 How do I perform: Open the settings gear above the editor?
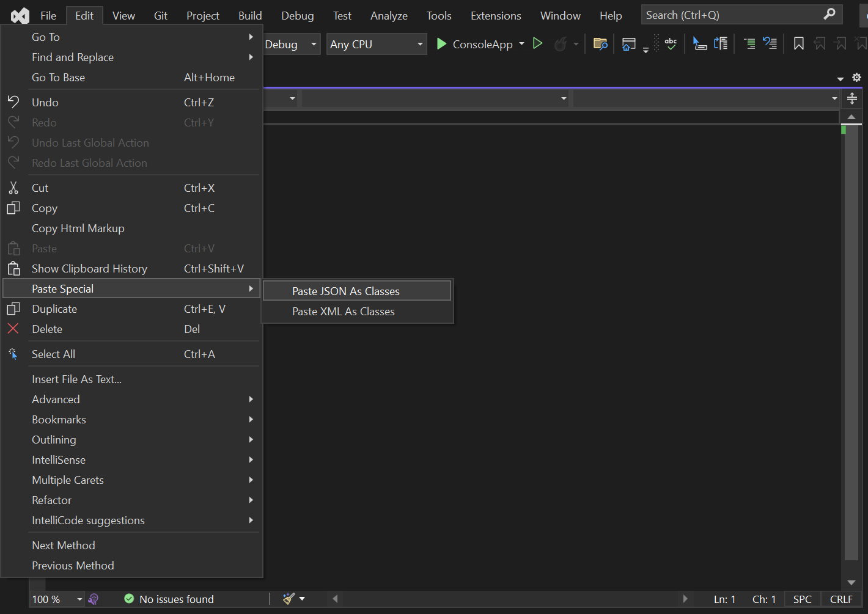pos(856,78)
